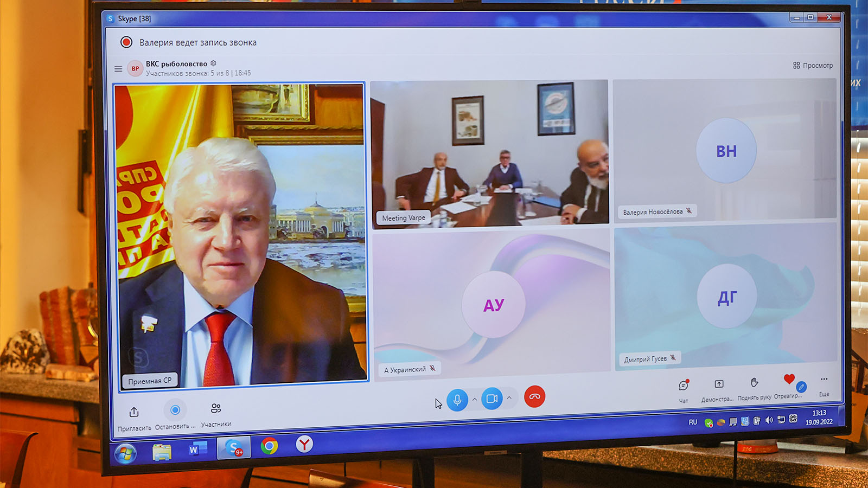Click the ВКС рыболовство call title
Screen dimensions: 868x488
[x=176, y=64]
